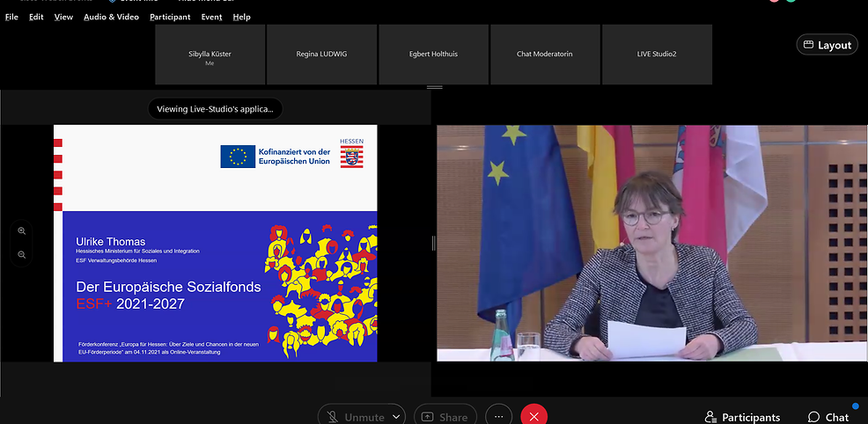The image size is (868, 424).
Task: Click the Share button
Action: click(445, 417)
